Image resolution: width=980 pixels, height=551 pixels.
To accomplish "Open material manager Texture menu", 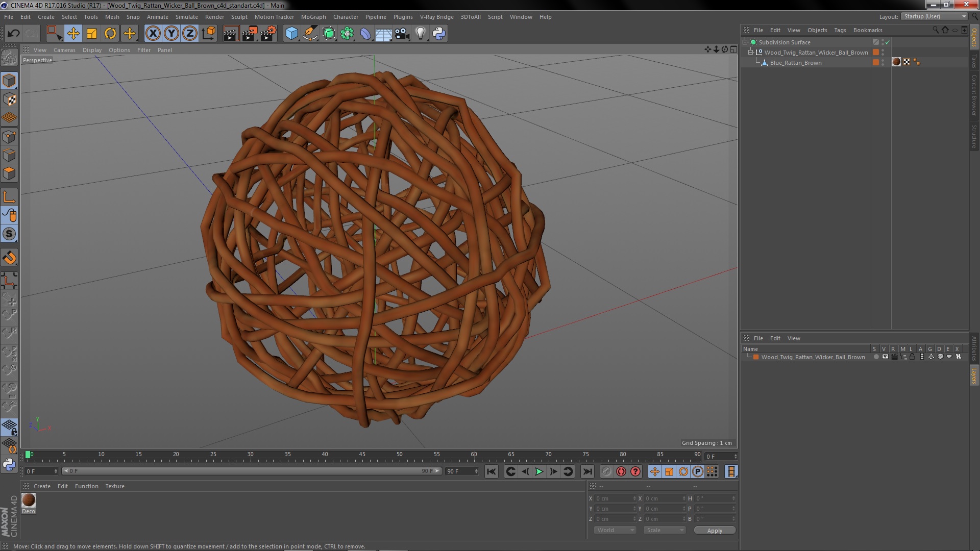I will point(115,486).
